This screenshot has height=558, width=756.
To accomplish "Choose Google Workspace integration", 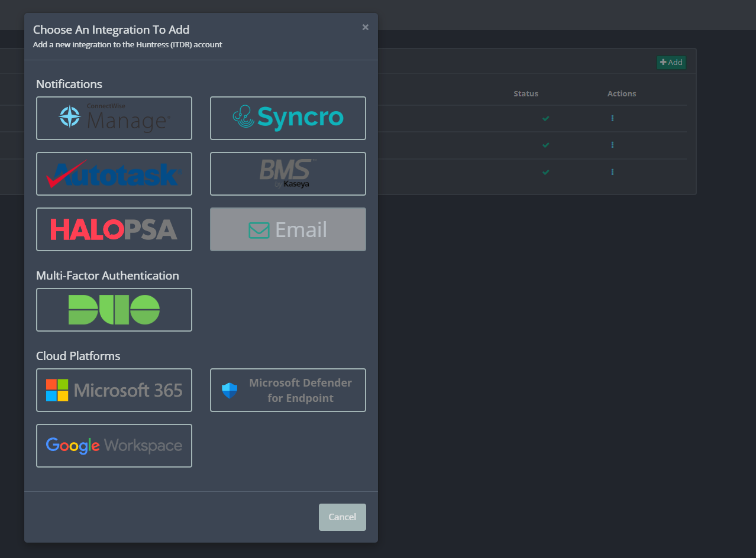I will (x=114, y=446).
